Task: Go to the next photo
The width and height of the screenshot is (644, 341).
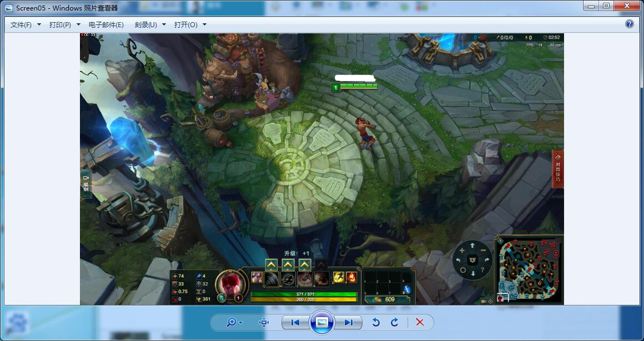Action: coord(348,323)
